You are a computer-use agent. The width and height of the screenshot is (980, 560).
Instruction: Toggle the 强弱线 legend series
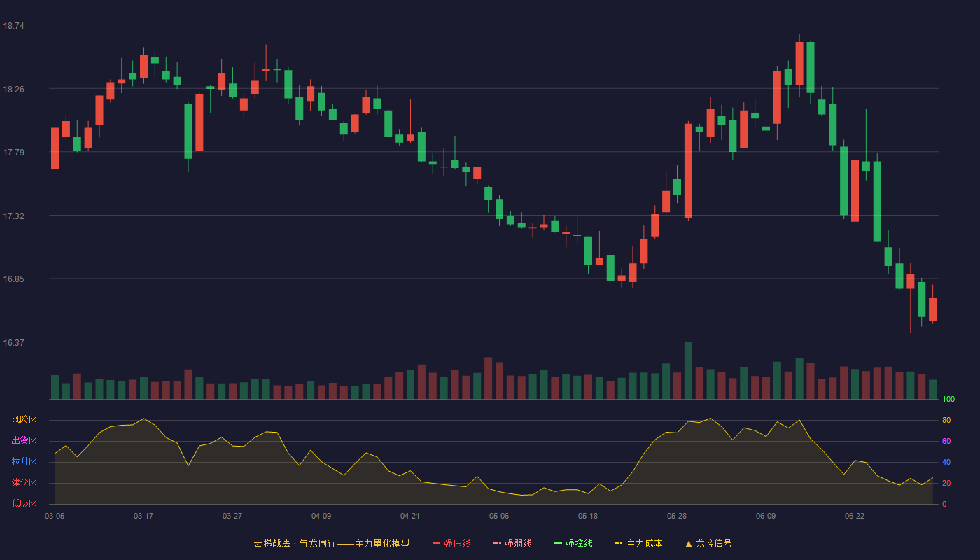512,543
